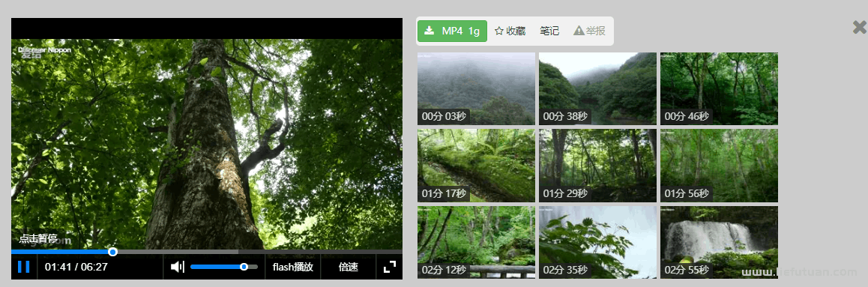The image size is (868, 287).
Task: Jump to the 02分 12秒 thumbnail
Action: click(476, 242)
